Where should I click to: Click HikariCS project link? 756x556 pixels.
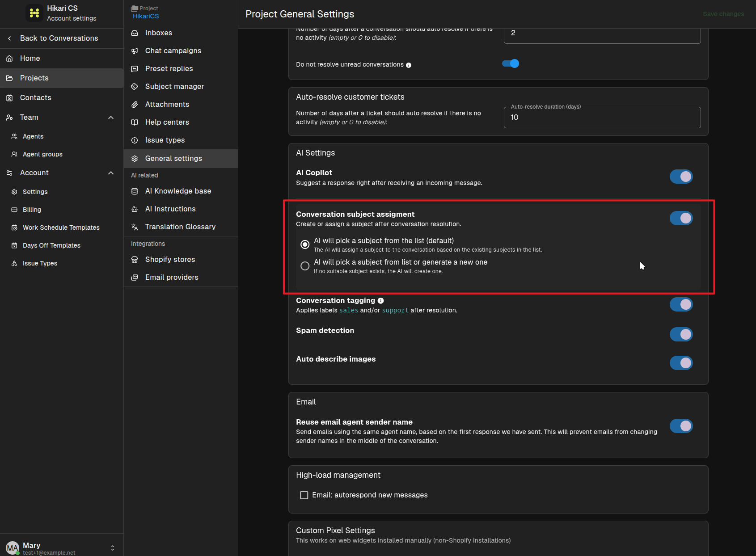[146, 16]
